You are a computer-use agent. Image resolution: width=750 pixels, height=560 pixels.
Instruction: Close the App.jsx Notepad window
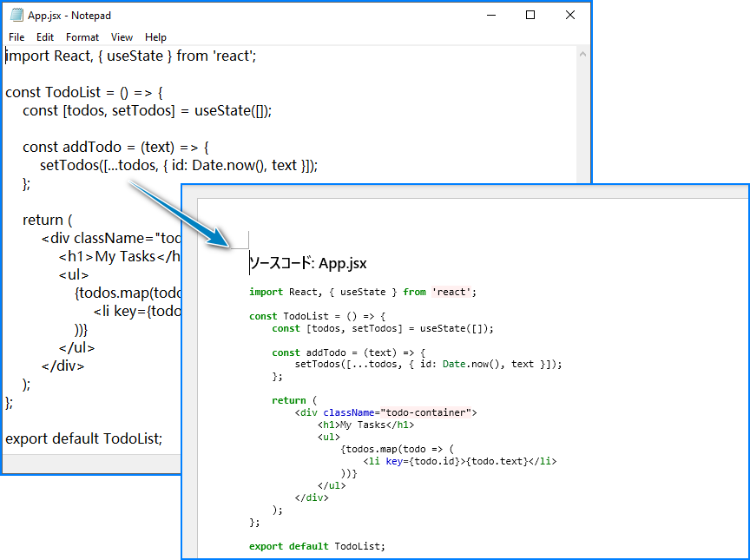tap(570, 16)
